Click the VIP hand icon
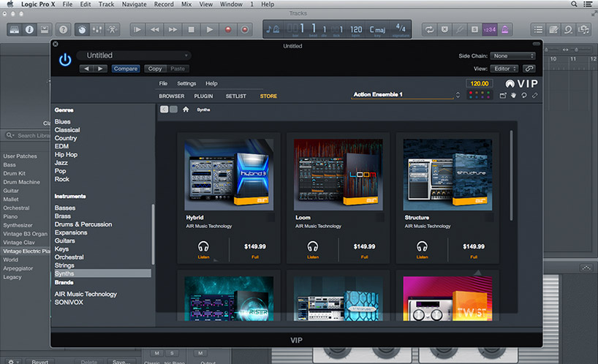598x364 pixels. click(514, 95)
